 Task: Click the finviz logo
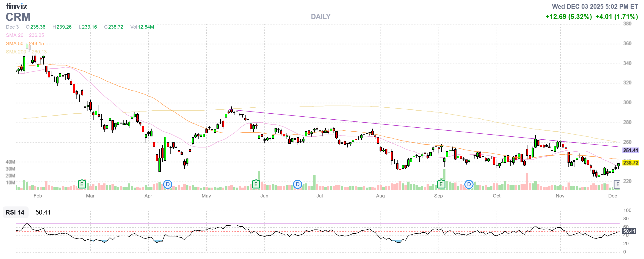(17, 6)
